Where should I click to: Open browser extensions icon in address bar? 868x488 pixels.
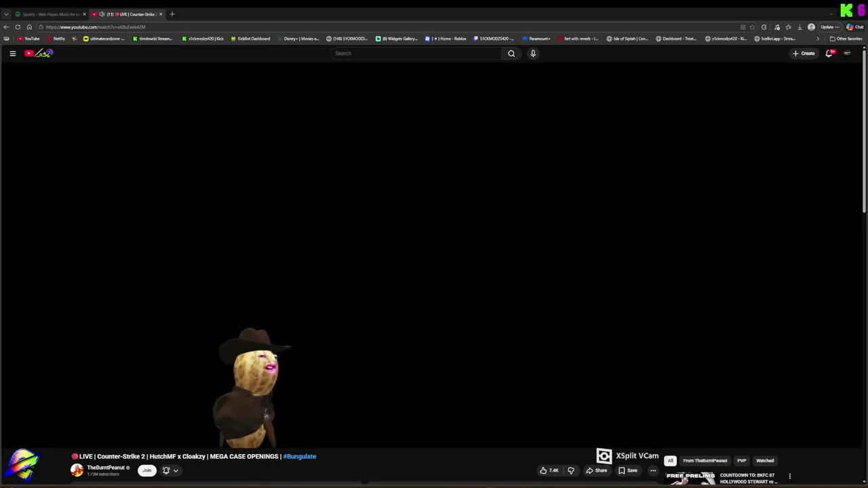764,27
